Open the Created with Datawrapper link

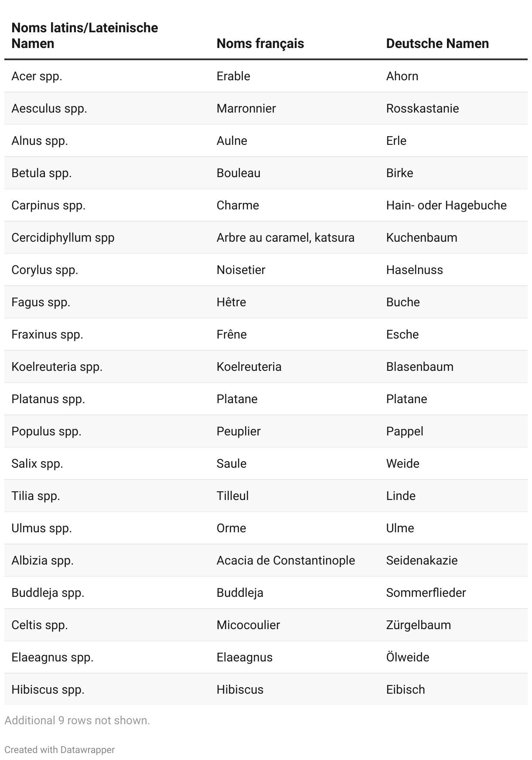60,750
